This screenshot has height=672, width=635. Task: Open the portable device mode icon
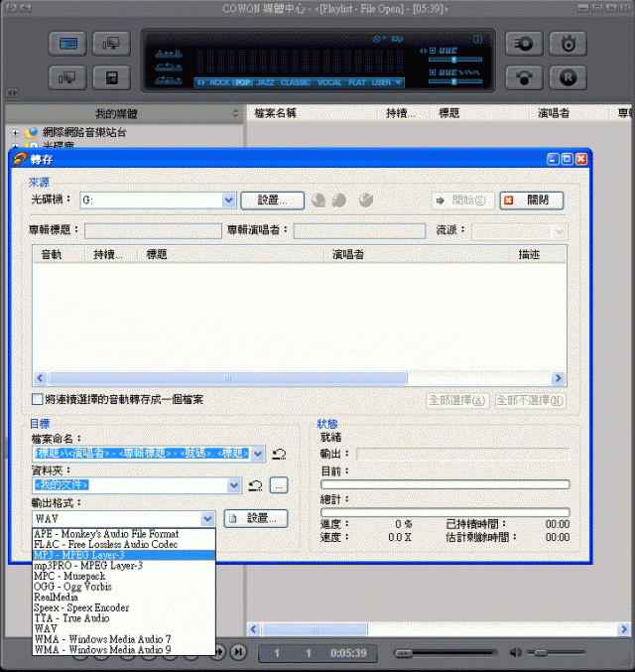point(111,77)
